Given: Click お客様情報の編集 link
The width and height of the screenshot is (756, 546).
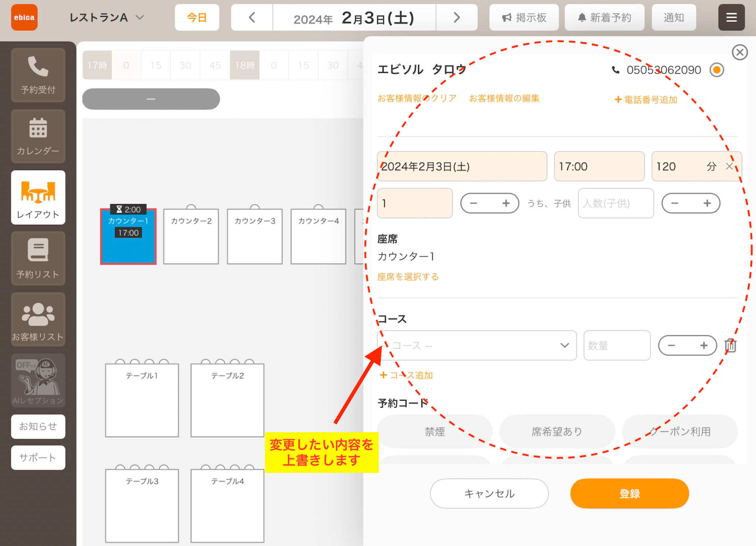Looking at the screenshot, I should coord(504,98).
